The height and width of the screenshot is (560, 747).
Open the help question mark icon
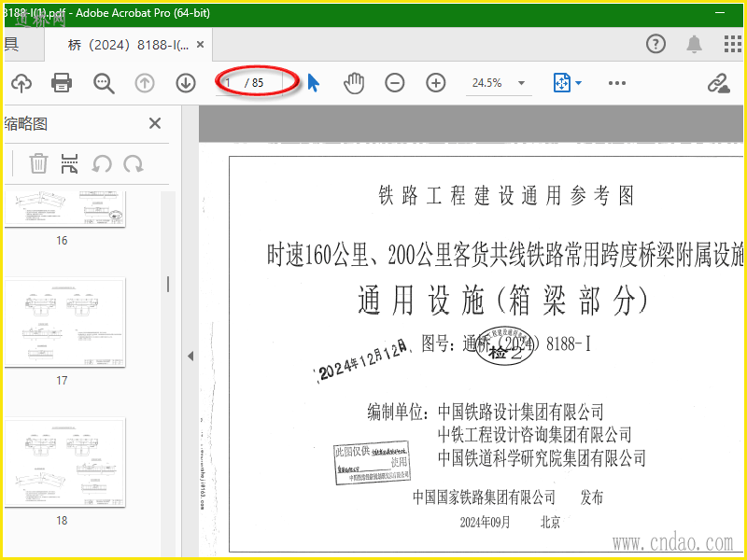(656, 44)
